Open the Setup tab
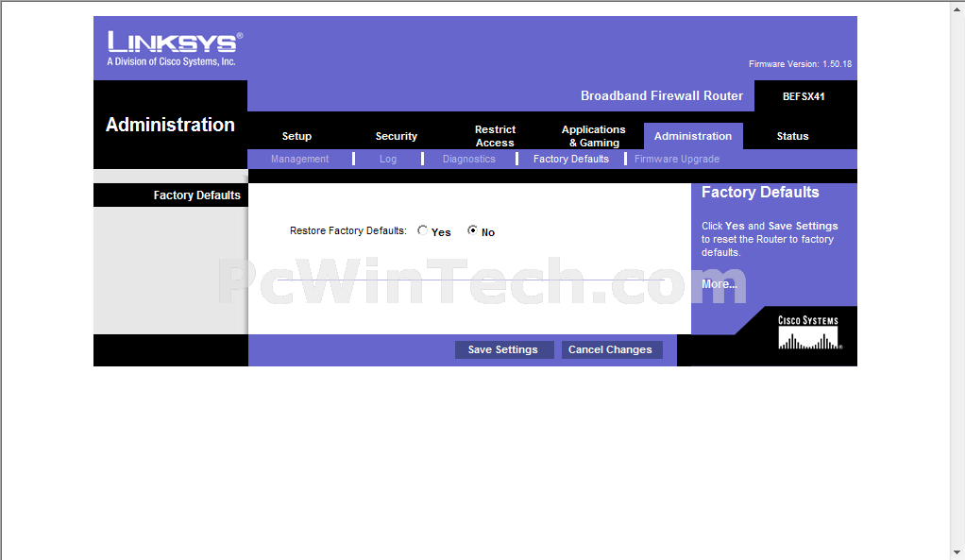 pos(296,136)
